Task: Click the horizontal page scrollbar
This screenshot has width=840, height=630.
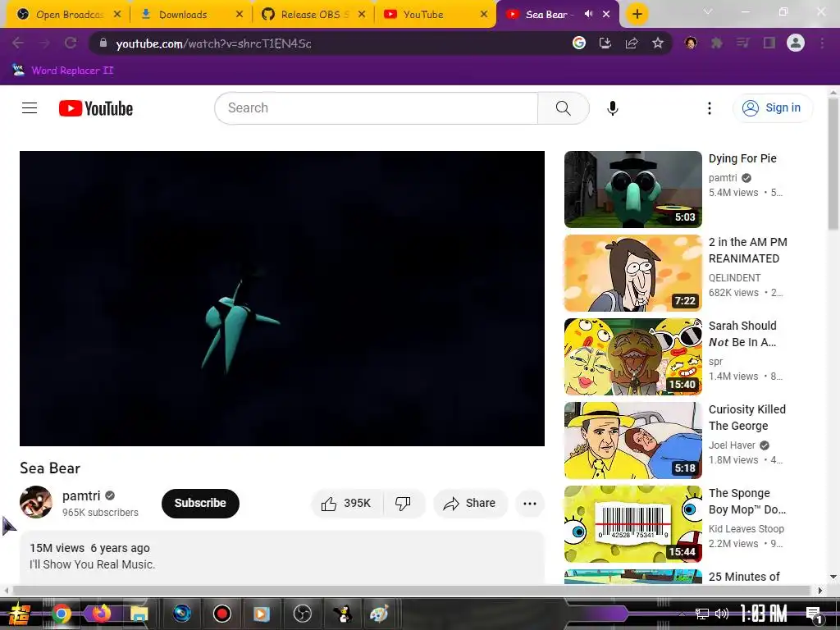Action: tap(412, 591)
